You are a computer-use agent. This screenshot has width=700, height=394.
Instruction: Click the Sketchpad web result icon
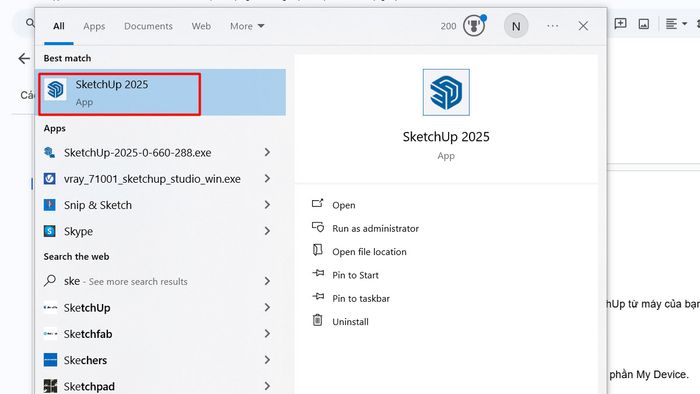pyautogui.click(x=50, y=386)
